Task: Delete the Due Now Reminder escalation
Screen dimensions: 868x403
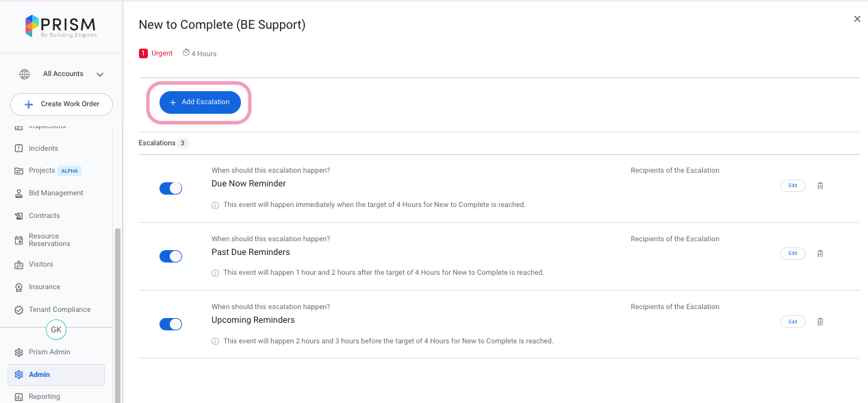Action: (x=820, y=186)
